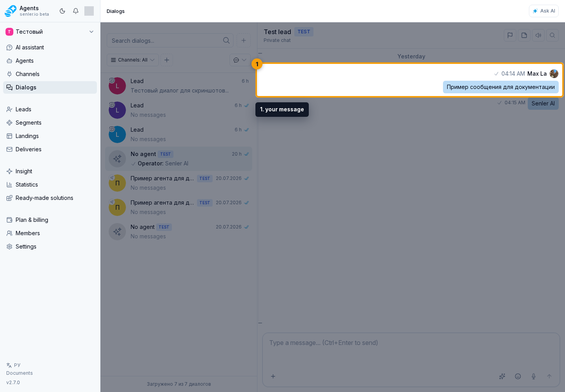Click Test lead chat title
This screenshot has height=392, width=565.
pos(277,32)
